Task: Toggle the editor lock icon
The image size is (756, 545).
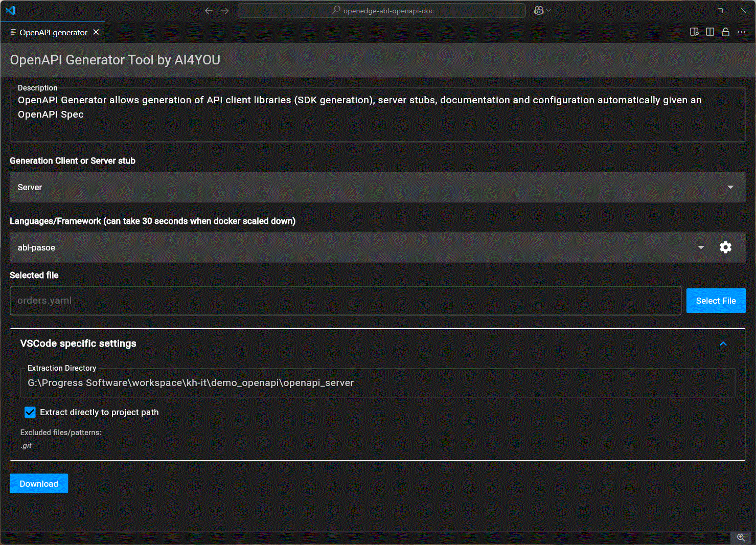Action: point(725,32)
